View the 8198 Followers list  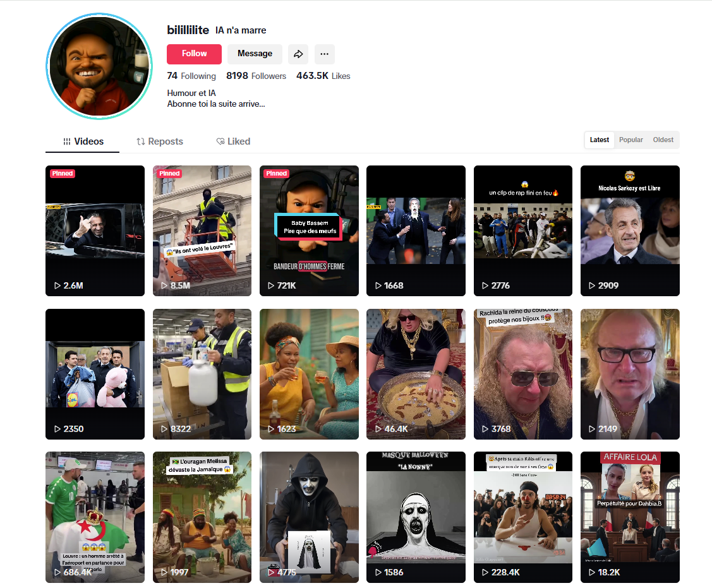tap(256, 76)
